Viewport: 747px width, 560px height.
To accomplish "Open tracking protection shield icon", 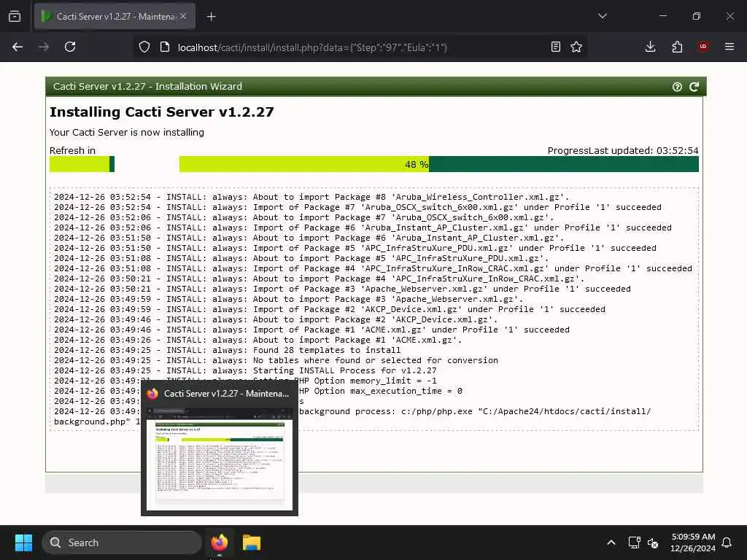I will 144,47.
